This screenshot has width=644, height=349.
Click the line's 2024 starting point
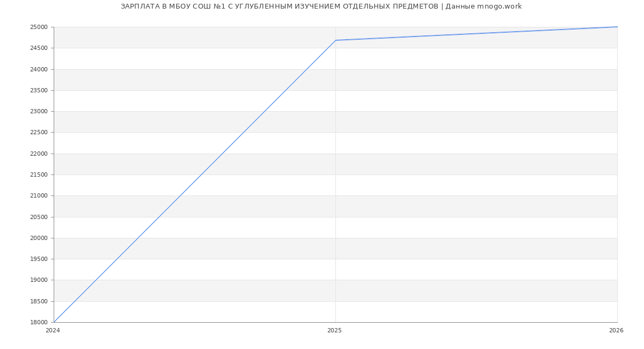(54, 322)
